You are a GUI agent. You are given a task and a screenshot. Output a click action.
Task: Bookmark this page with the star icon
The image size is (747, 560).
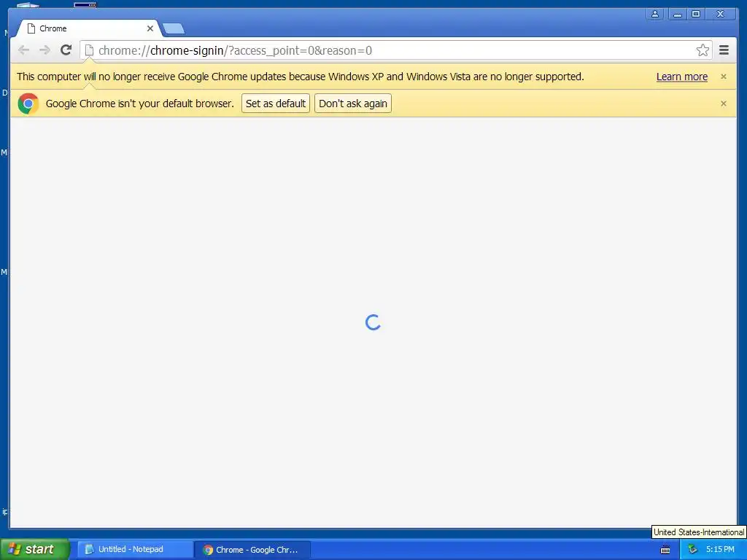(x=703, y=50)
